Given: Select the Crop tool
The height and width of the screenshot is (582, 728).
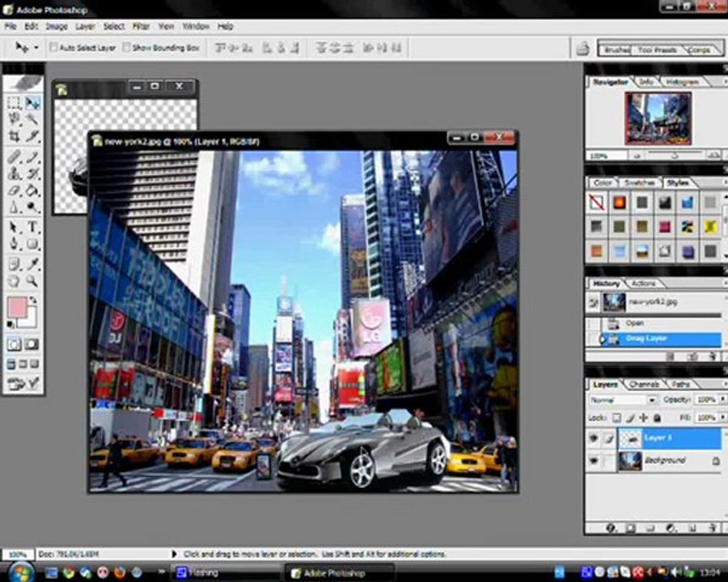Looking at the screenshot, I should point(14,136).
